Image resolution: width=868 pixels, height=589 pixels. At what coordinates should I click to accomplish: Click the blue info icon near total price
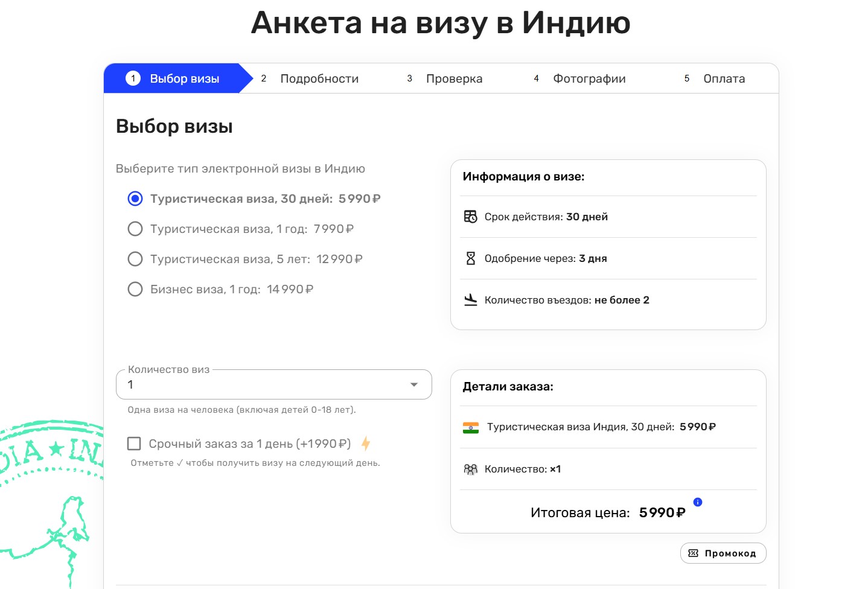click(698, 502)
